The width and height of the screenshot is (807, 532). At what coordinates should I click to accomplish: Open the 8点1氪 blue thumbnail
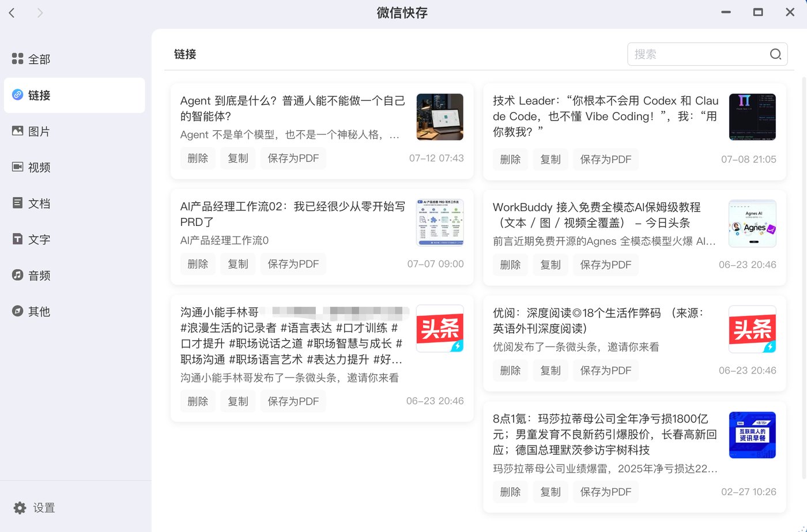click(752, 435)
